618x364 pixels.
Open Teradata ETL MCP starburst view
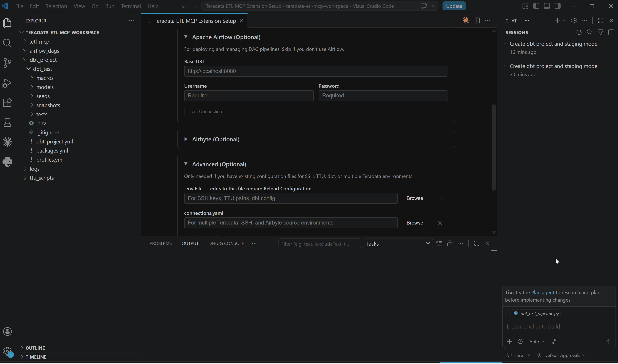[x=7, y=142]
